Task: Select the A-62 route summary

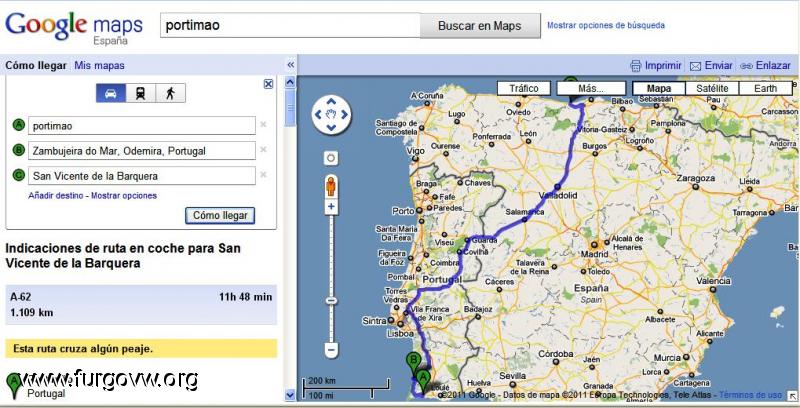Action: coord(141,304)
